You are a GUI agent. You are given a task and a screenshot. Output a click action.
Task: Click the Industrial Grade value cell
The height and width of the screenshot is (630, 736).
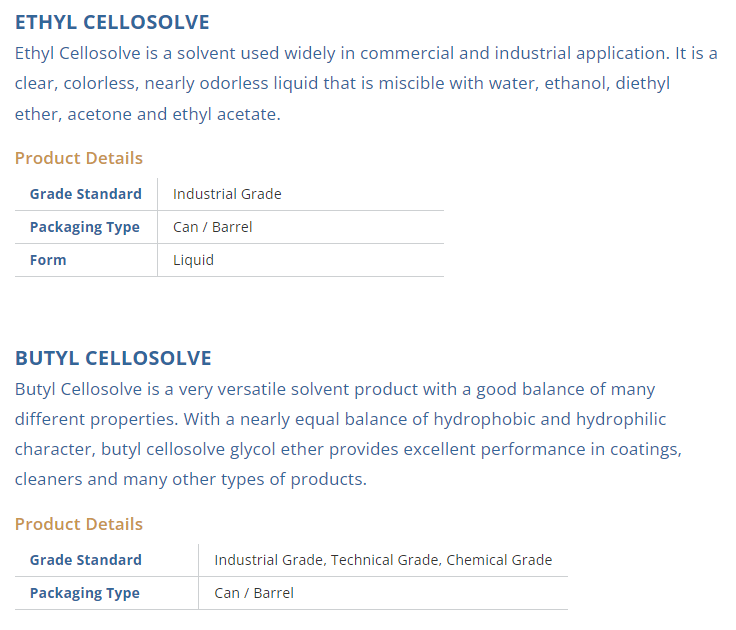click(x=227, y=194)
